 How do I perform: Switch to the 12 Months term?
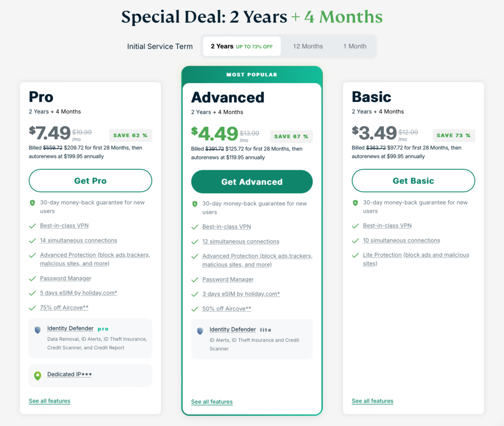pos(308,46)
